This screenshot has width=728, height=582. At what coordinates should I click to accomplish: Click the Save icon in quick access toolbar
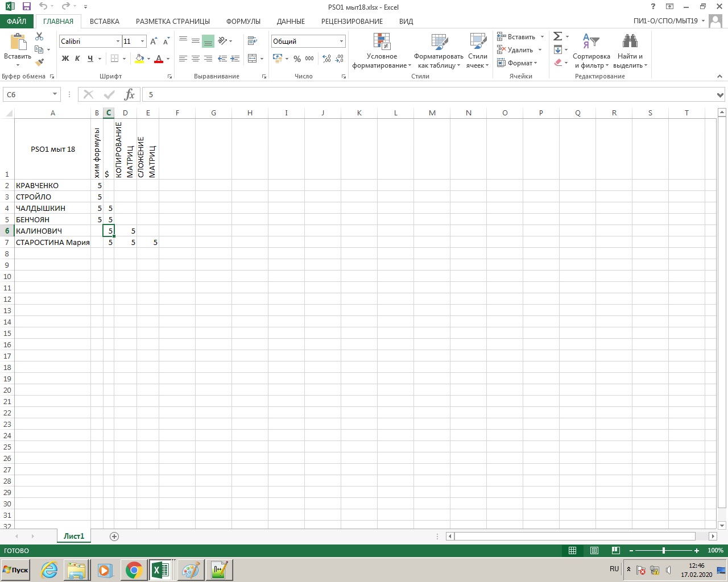[x=26, y=7]
